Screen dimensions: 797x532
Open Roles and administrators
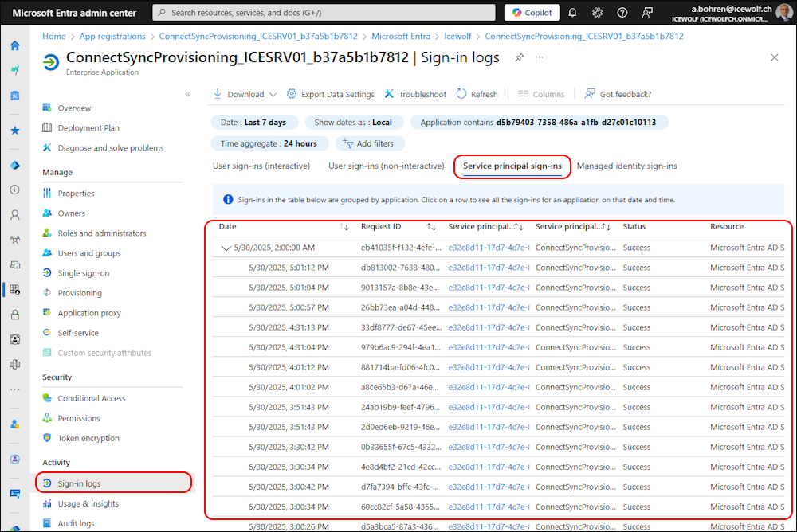(102, 233)
